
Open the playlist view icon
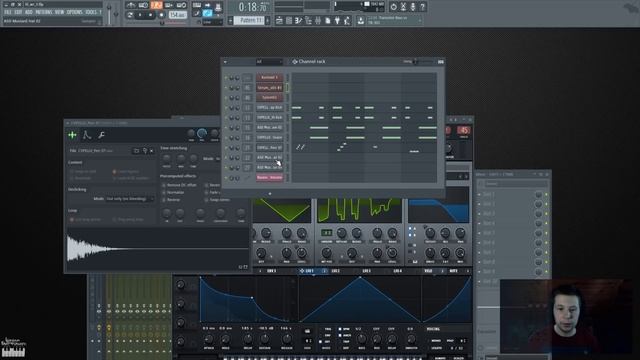pyautogui.click(x=279, y=20)
